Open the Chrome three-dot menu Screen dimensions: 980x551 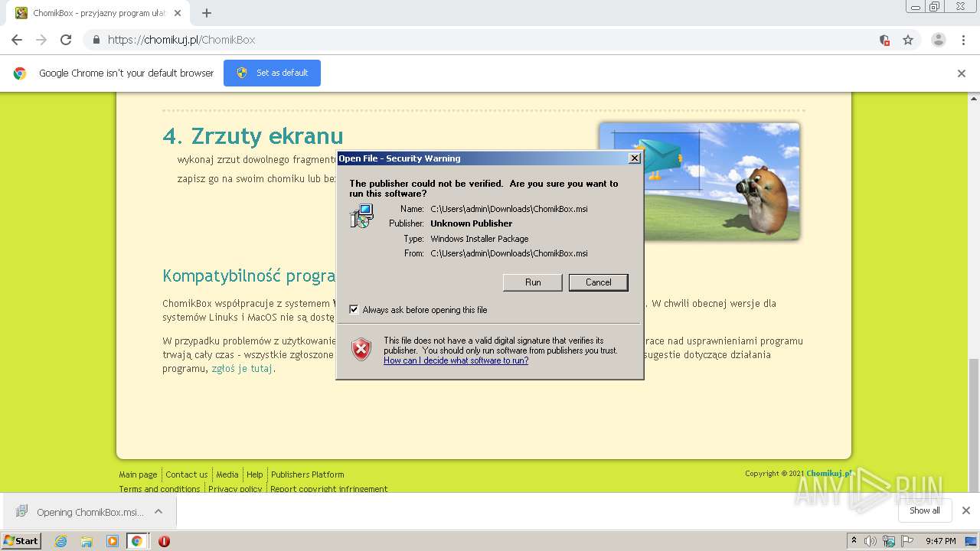[x=964, y=40]
